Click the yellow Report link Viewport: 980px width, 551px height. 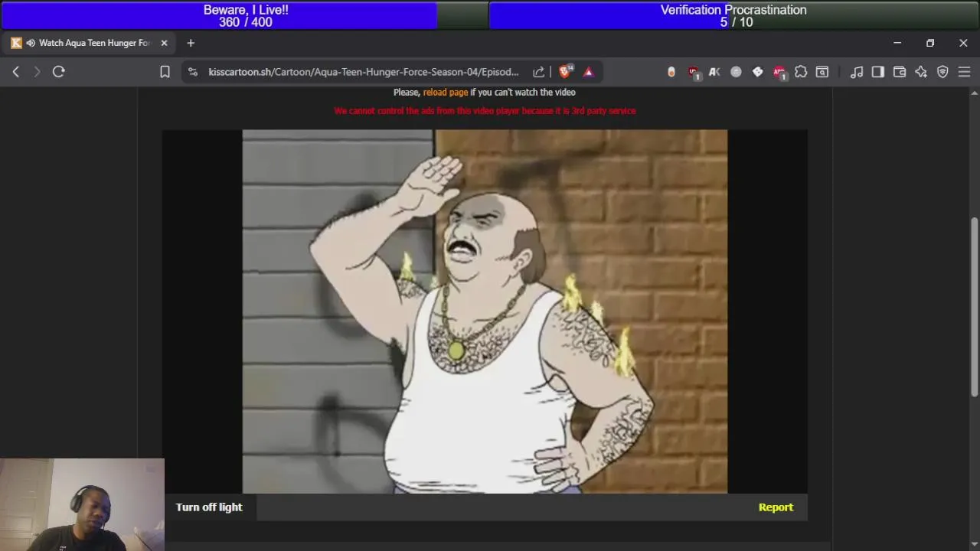pos(776,507)
